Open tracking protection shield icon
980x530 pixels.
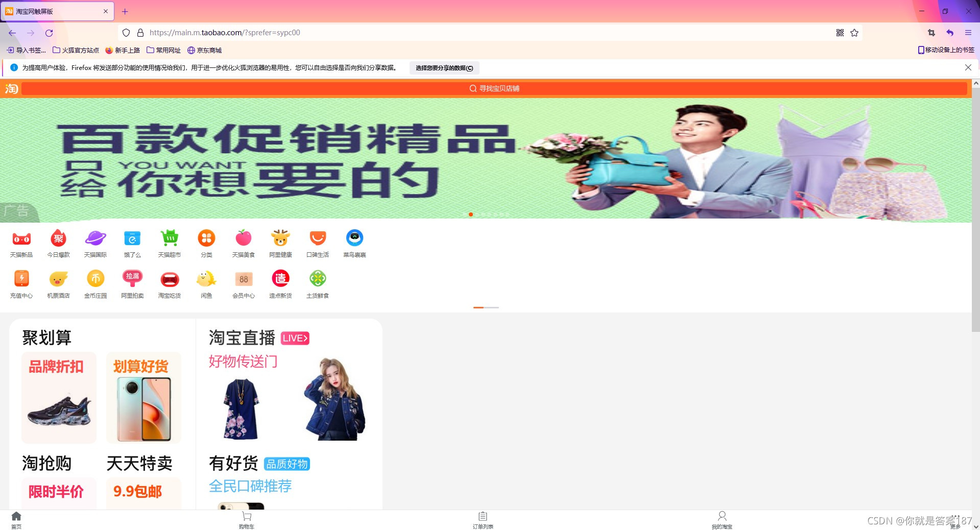[126, 33]
